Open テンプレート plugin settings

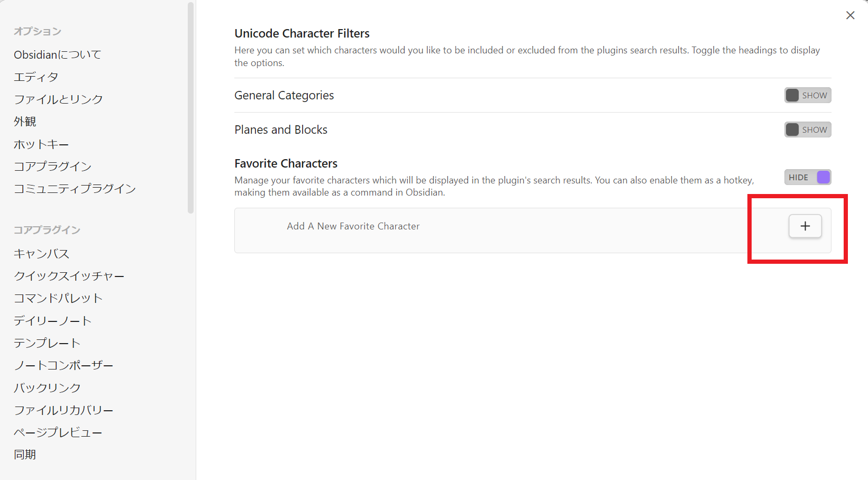(47, 343)
